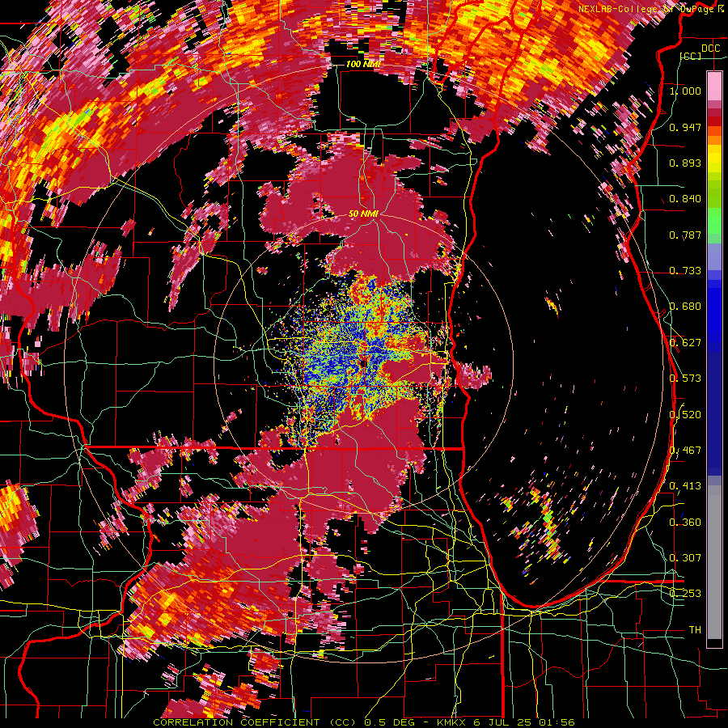
Task: Click the 0.573 legend value
Action: [x=685, y=379]
